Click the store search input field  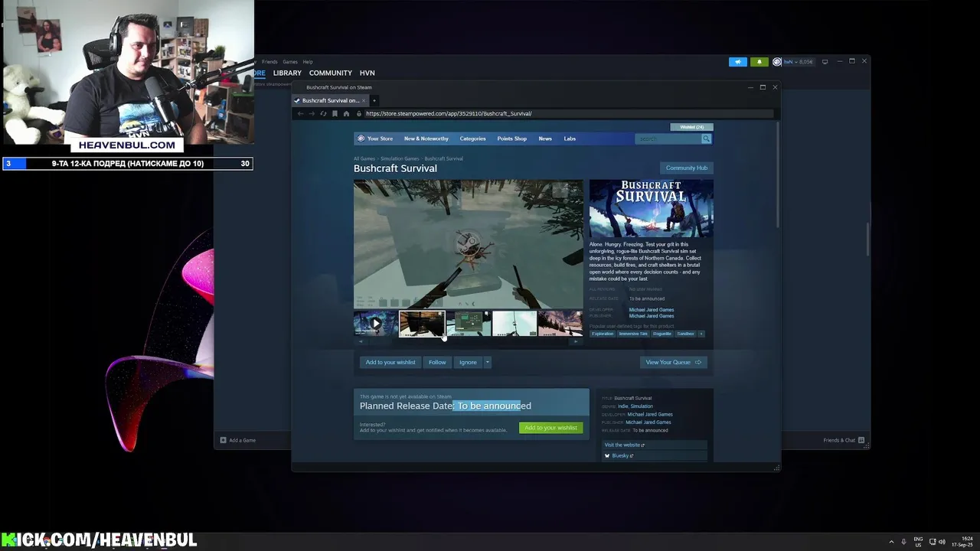click(668, 139)
